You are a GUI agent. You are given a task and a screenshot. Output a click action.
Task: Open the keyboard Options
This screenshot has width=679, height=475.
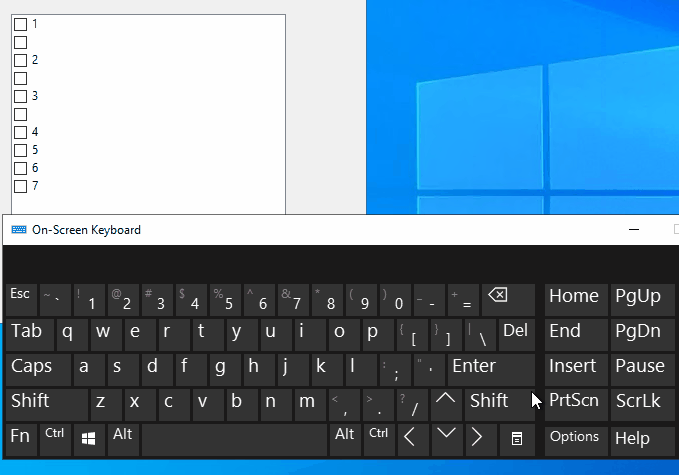pos(576,439)
